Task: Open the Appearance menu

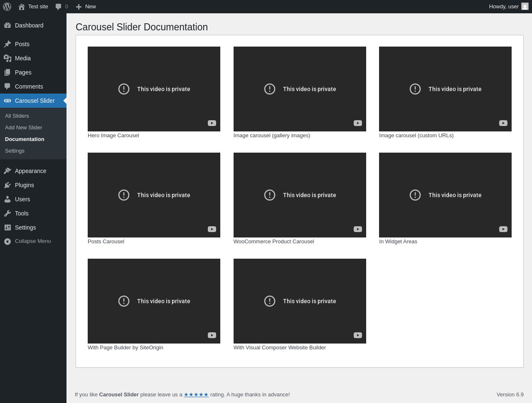Action: (x=33, y=171)
